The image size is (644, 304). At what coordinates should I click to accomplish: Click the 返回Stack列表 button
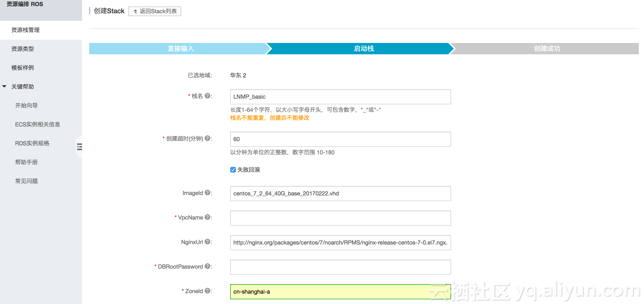[155, 11]
